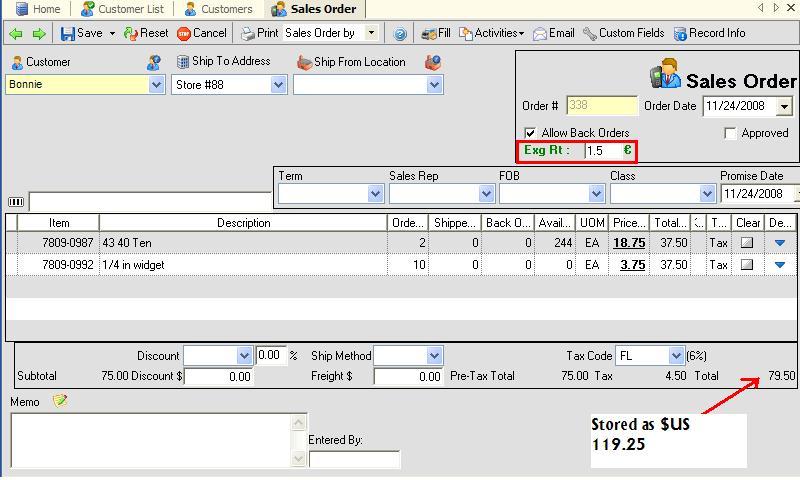Click the memo notepad pencil icon
800x480 pixels.
tap(60, 401)
